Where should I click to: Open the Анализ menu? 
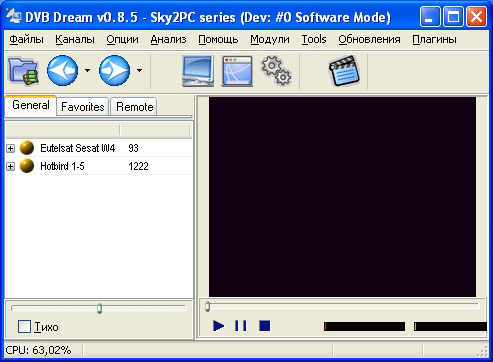tap(168, 39)
